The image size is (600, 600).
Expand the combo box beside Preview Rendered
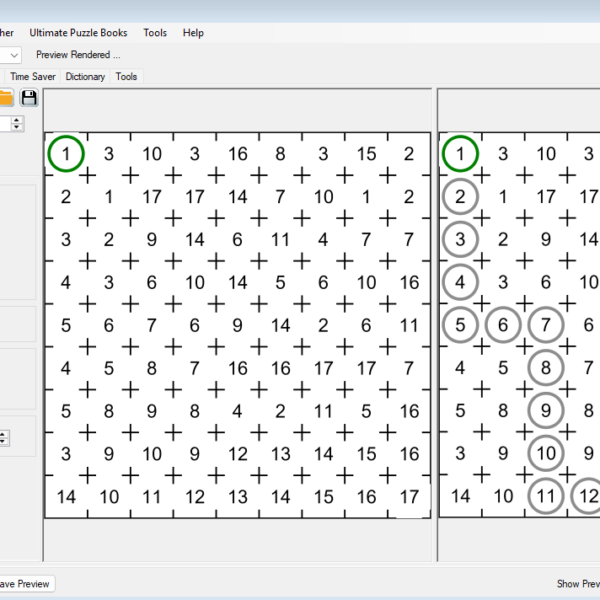click(x=14, y=55)
